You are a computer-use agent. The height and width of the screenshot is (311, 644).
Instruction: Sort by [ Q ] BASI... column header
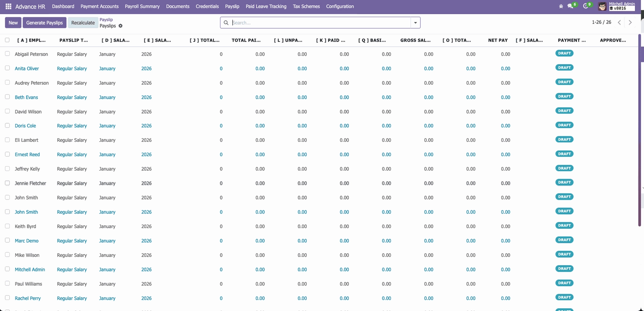point(372,40)
